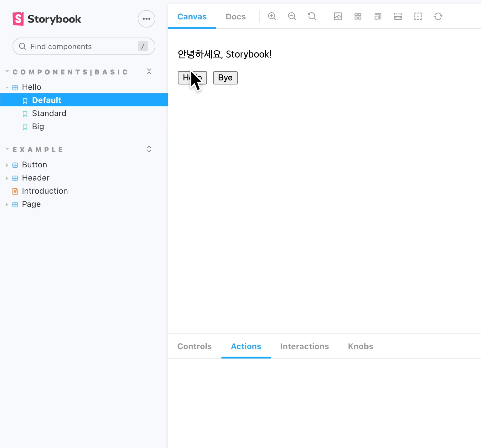Toggle element outlines in preview
Viewport: 481px width, 448px height.
coord(418,16)
